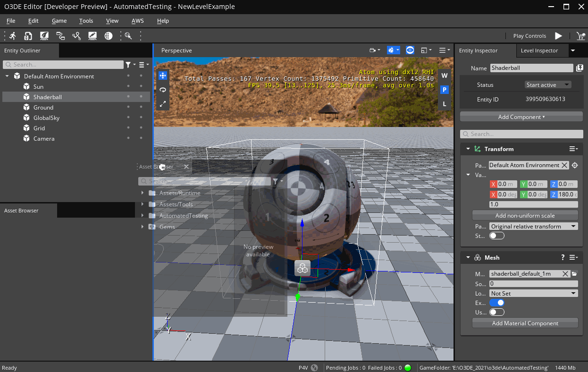Select the zoom-to-selection magnifier toolbar icon

(128, 36)
